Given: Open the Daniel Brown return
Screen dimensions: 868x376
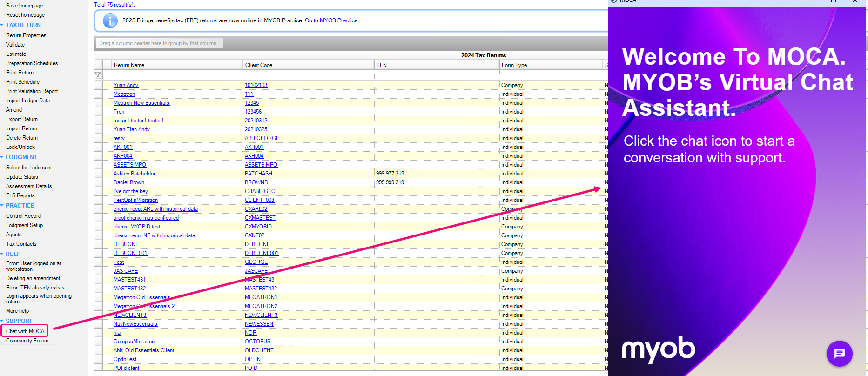Looking at the screenshot, I should [129, 182].
